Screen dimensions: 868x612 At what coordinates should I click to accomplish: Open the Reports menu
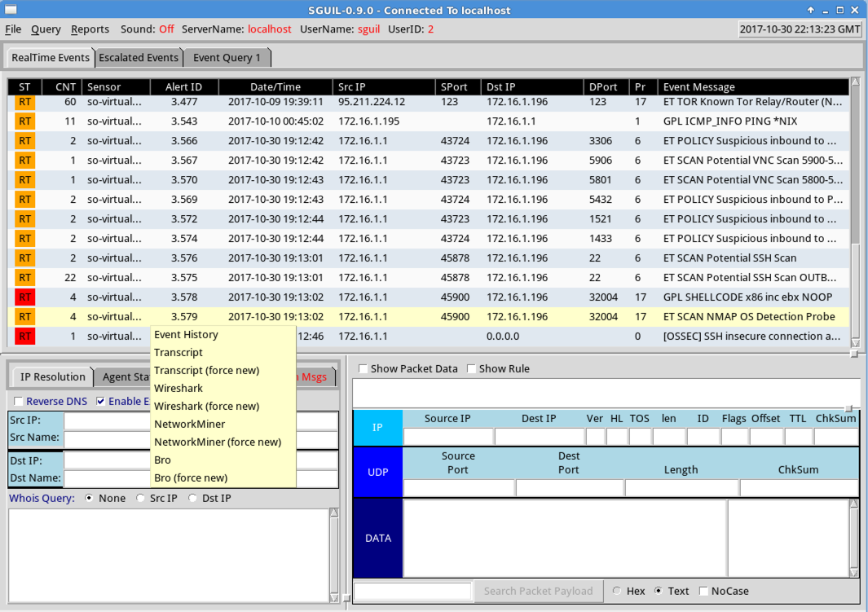tap(90, 29)
